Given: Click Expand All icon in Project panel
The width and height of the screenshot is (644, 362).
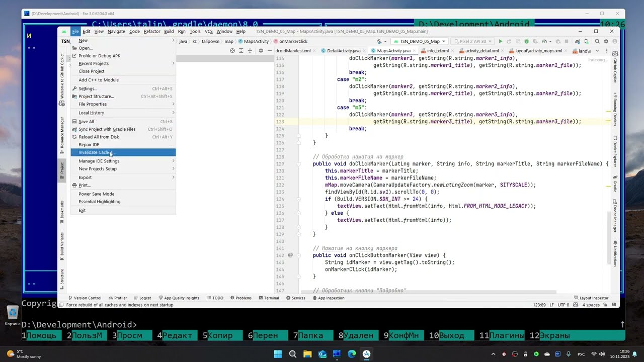Looking at the screenshot, I should click(241, 51).
